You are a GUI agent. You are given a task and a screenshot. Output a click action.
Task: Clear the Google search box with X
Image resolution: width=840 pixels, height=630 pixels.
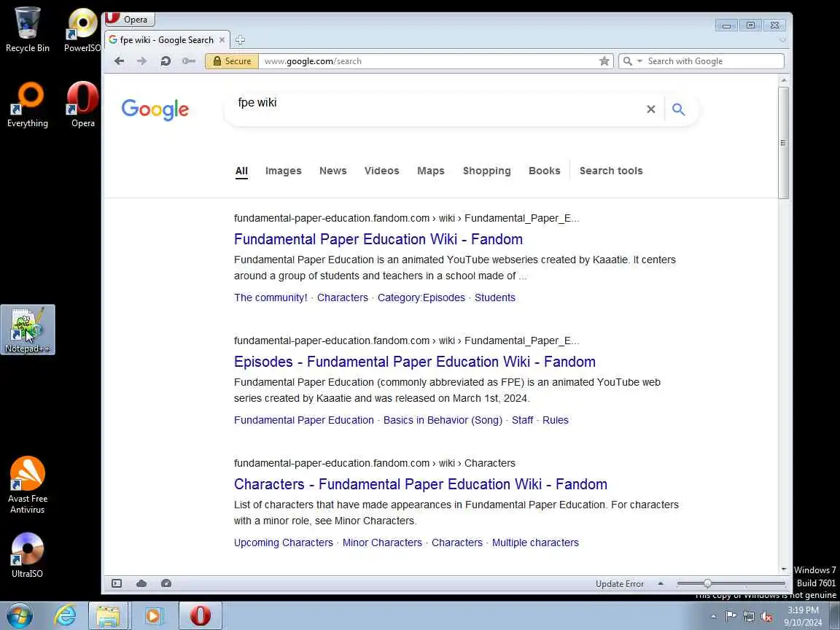[651, 109]
